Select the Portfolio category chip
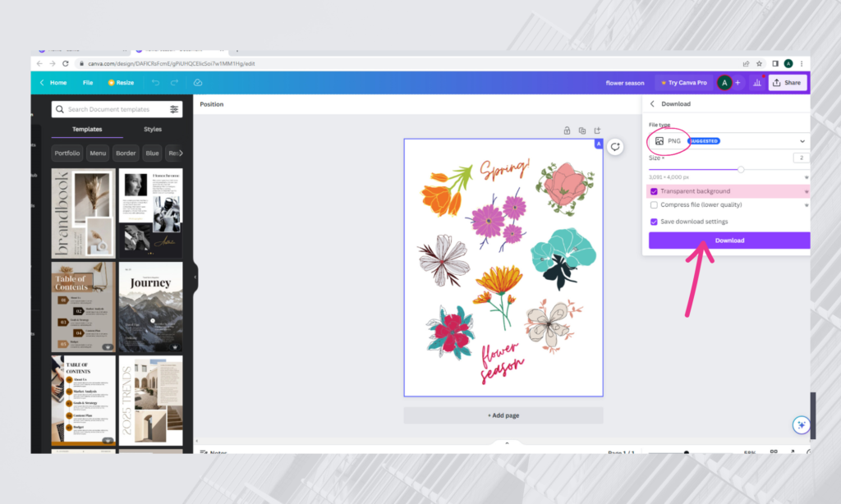 [x=67, y=153]
